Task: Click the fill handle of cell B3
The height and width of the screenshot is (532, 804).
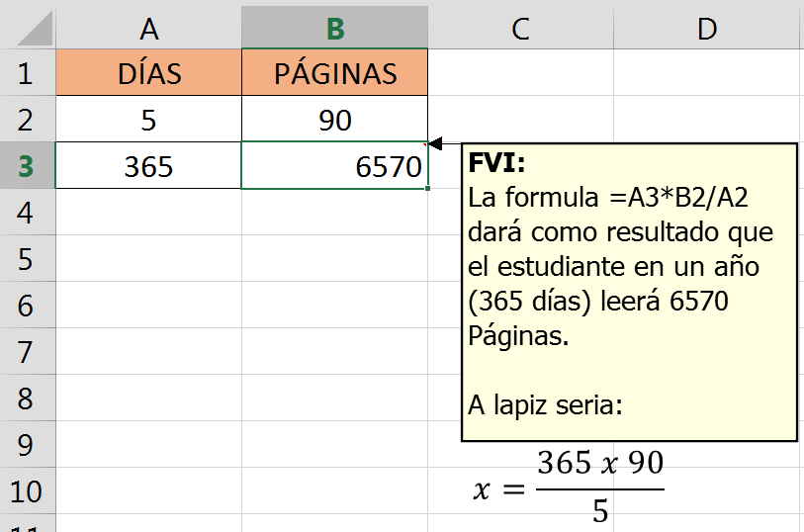Action: 428,188
